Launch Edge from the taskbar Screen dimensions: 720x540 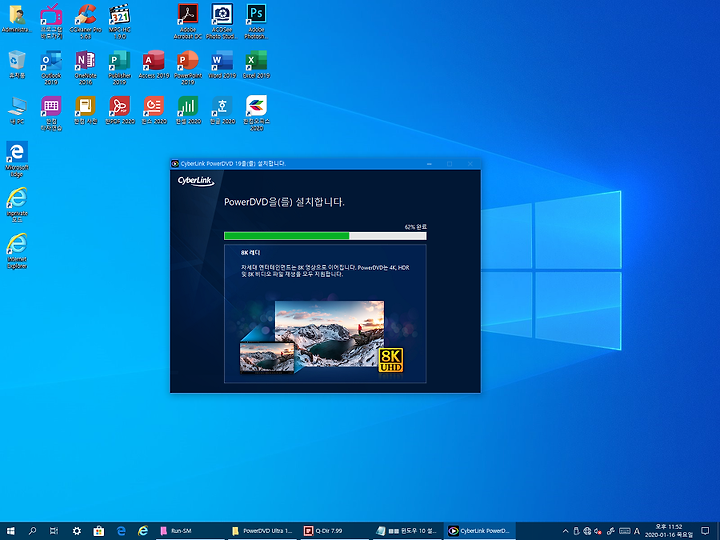(x=121, y=531)
